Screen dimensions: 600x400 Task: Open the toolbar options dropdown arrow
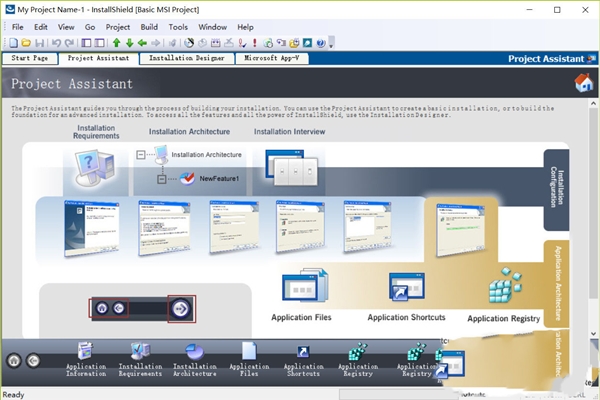pyautogui.click(x=331, y=44)
